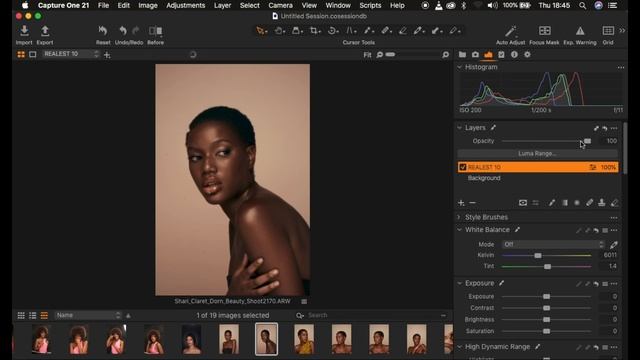Adjust the Tint slider
The height and width of the screenshot is (360, 640).
(x=547, y=267)
